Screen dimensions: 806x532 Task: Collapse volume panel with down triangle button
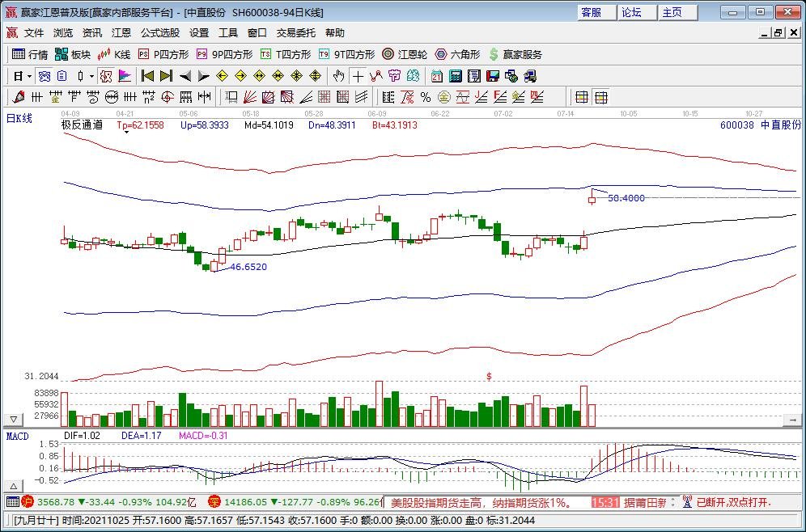(x=14, y=420)
